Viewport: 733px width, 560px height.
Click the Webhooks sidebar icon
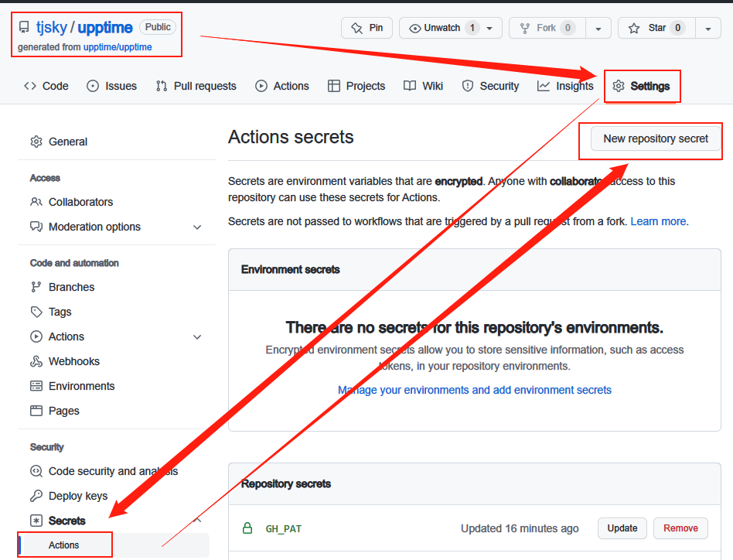click(36, 361)
